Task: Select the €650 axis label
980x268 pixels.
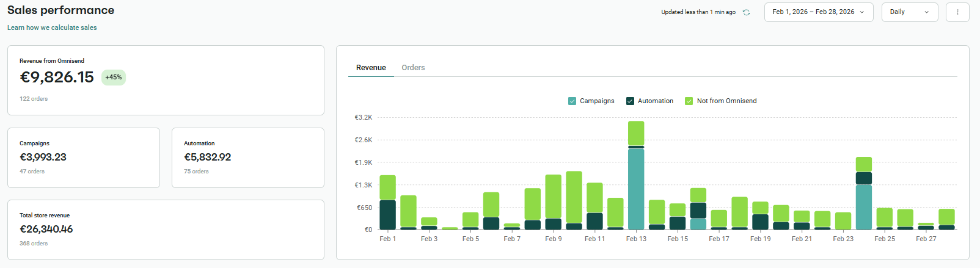Action: 365,208
